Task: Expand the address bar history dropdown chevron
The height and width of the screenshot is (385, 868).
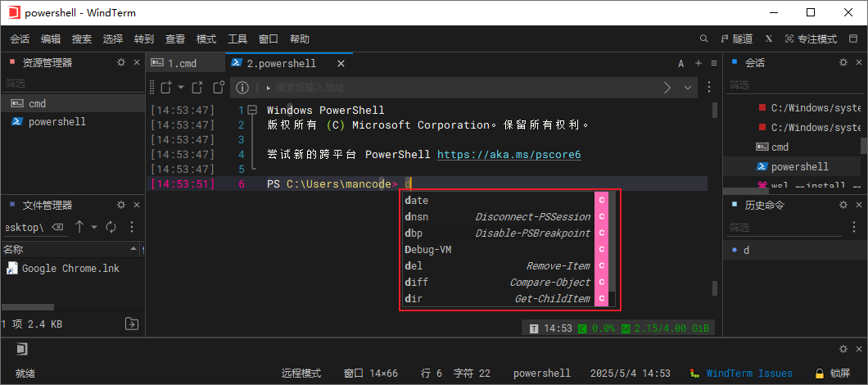Action: (x=688, y=88)
